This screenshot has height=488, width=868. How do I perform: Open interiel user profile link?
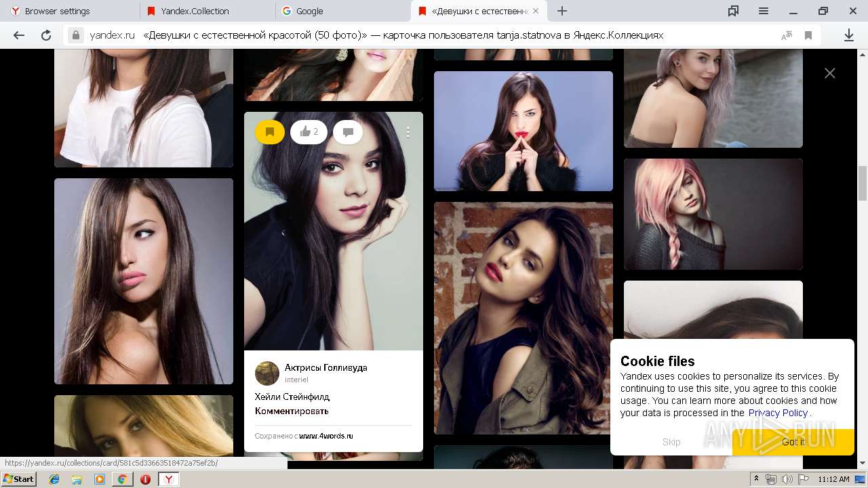click(296, 380)
